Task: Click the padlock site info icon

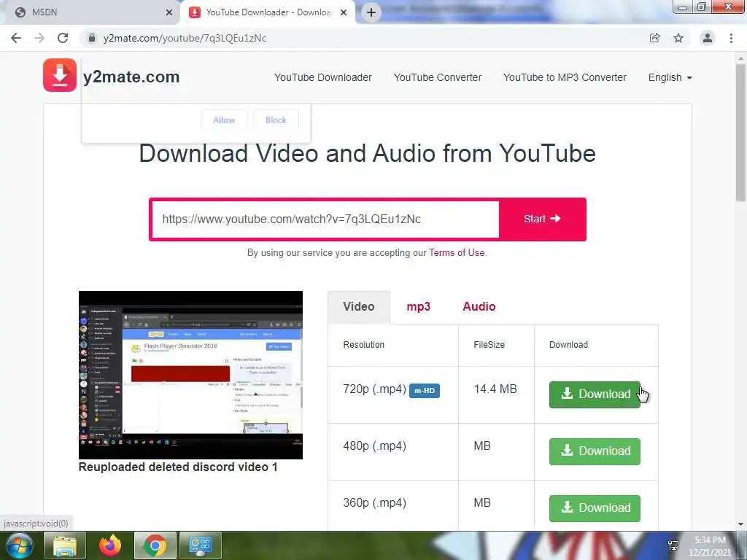Action: (x=92, y=38)
